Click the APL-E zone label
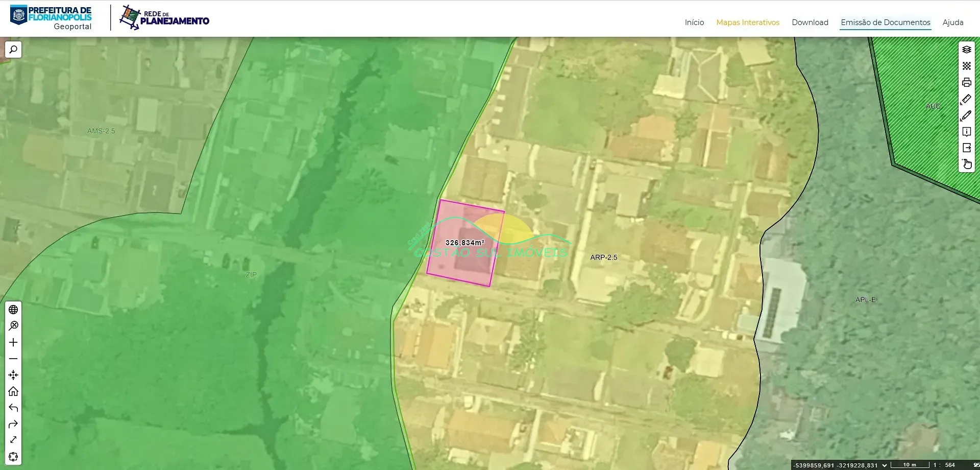The width and height of the screenshot is (980, 470). pyautogui.click(x=866, y=299)
